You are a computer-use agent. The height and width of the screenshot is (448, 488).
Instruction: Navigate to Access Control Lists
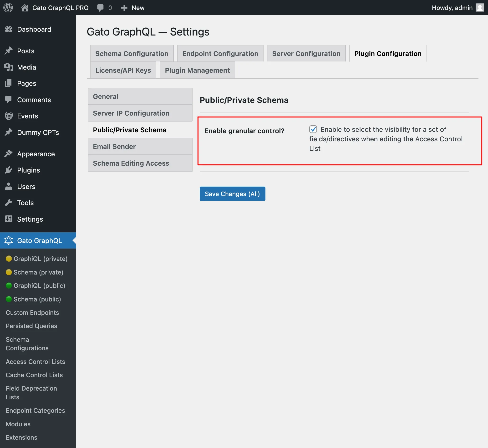pos(35,361)
